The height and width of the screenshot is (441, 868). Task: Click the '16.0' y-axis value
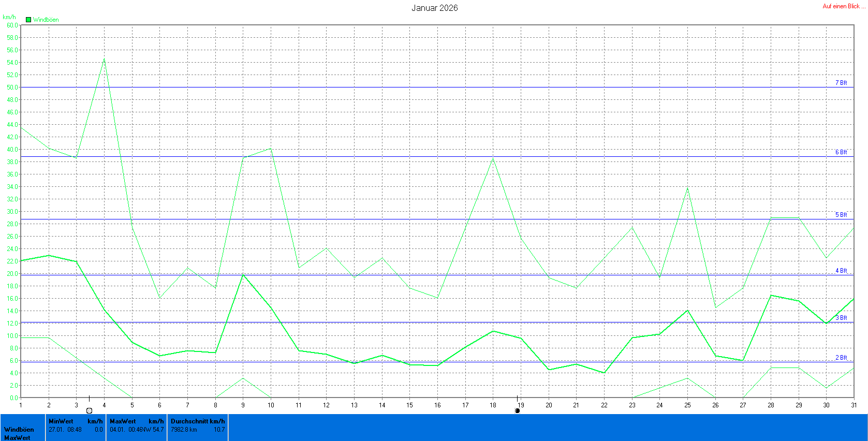pyautogui.click(x=12, y=299)
